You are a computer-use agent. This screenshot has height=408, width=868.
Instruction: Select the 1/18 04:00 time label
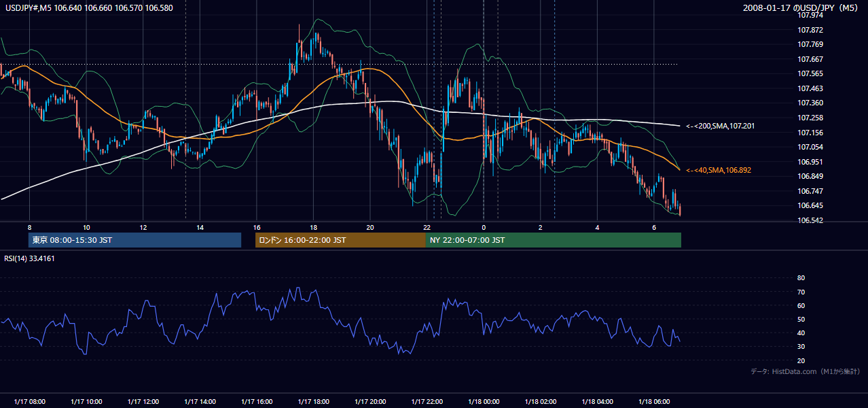point(598,402)
